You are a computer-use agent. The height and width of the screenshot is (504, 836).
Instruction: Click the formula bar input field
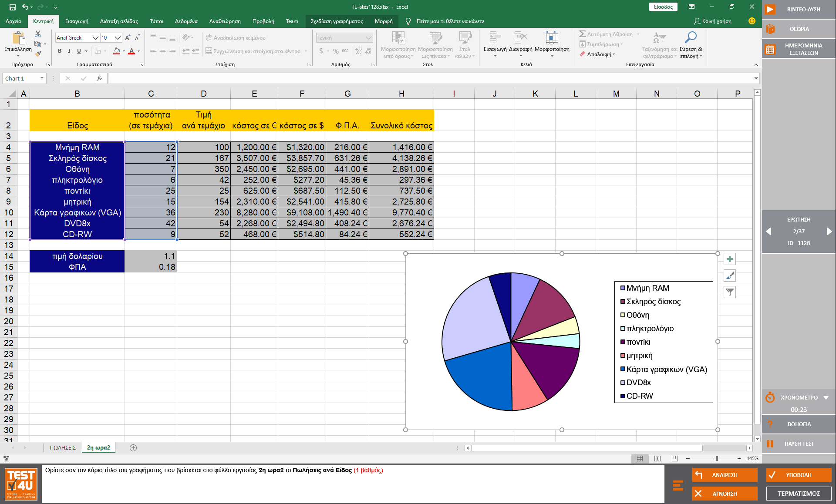[x=430, y=78]
